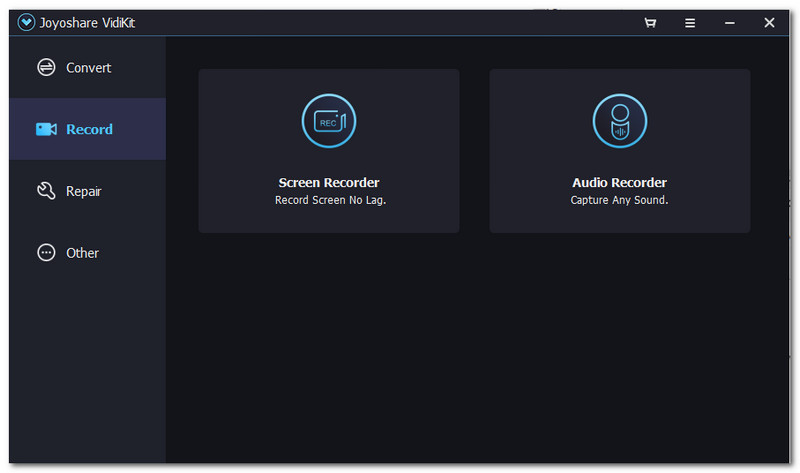Open the hamburger menu in title bar

pos(690,23)
